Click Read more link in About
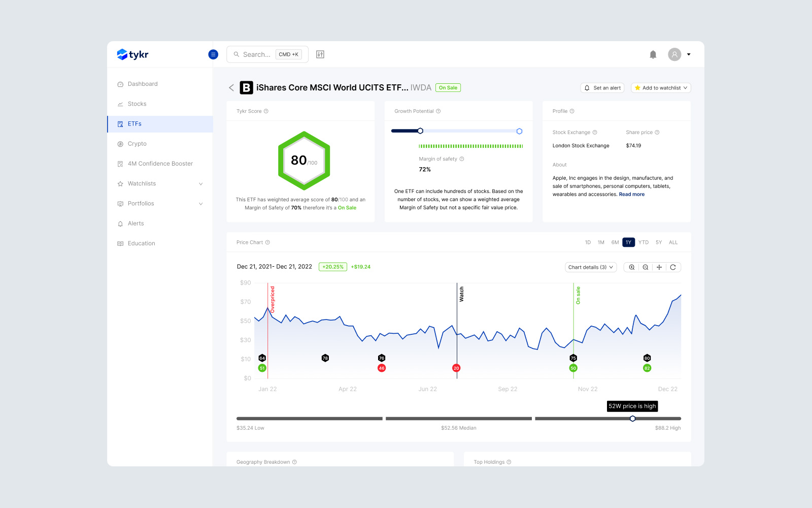Image resolution: width=812 pixels, height=508 pixels. pos(632,195)
